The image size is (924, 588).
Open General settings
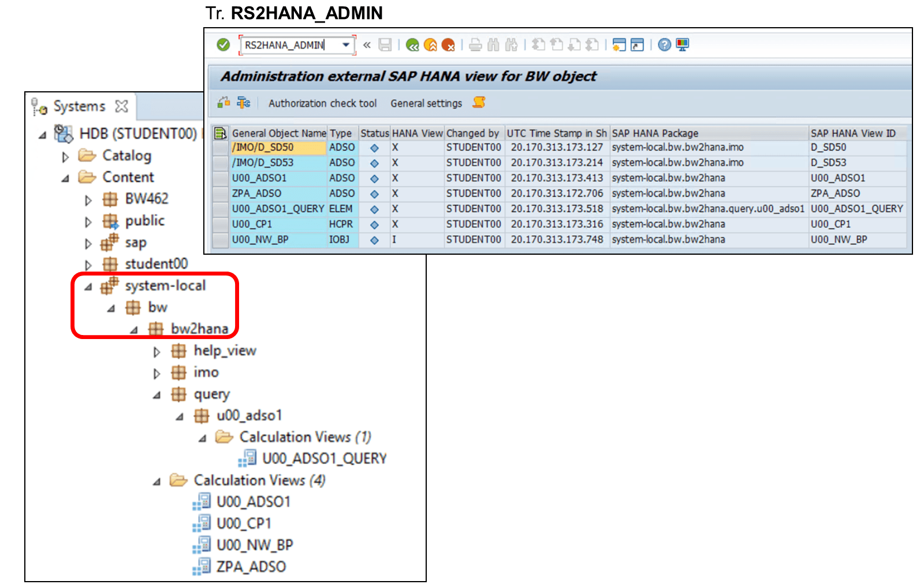point(426,103)
